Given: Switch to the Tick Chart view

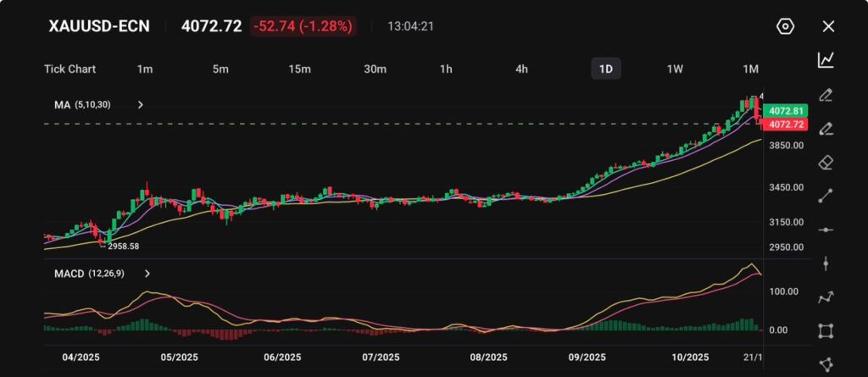Looking at the screenshot, I should pyautogui.click(x=70, y=69).
